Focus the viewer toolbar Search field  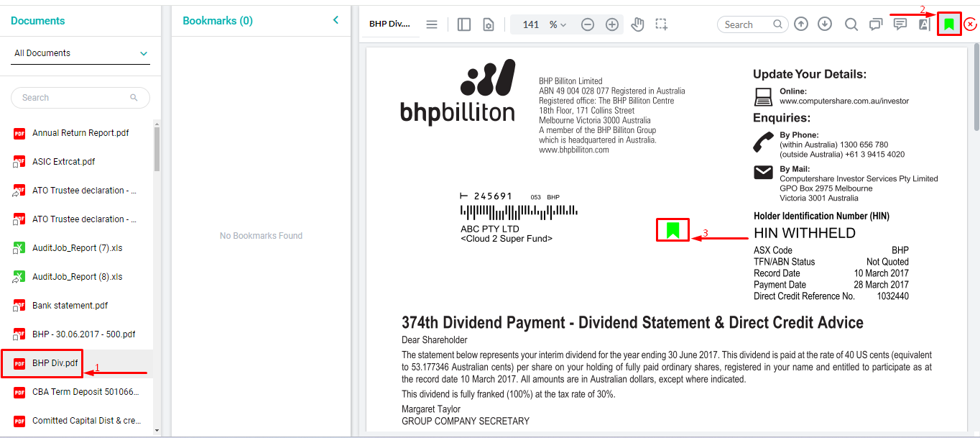point(752,24)
